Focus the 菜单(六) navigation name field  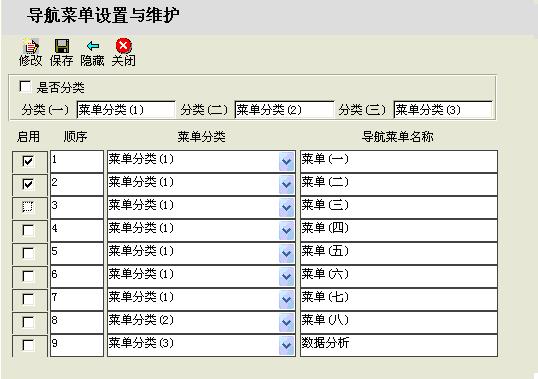click(x=399, y=276)
